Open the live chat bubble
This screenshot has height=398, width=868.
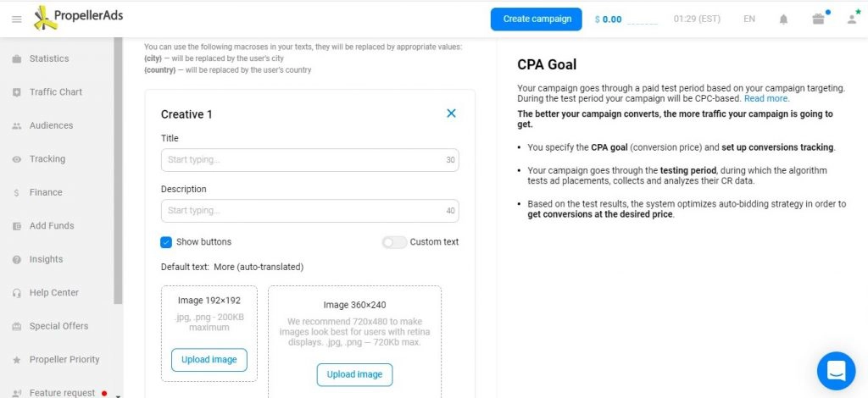point(837,371)
